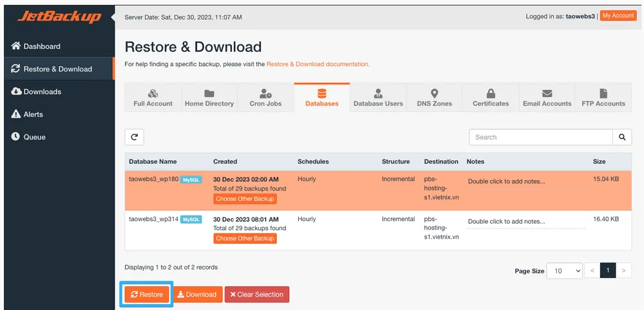Switch to the DNS Zones tab
The width and height of the screenshot is (644, 310).
click(434, 98)
